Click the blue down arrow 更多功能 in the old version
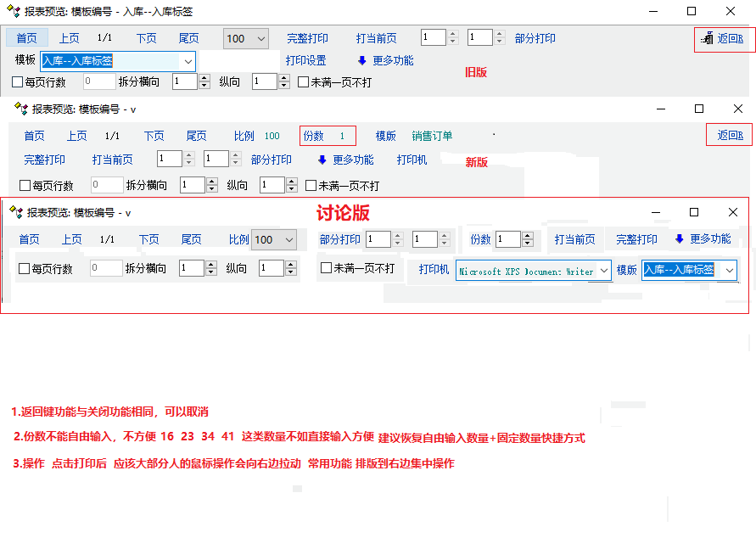The width and height of the screenshot is (756, 549). 362,60
